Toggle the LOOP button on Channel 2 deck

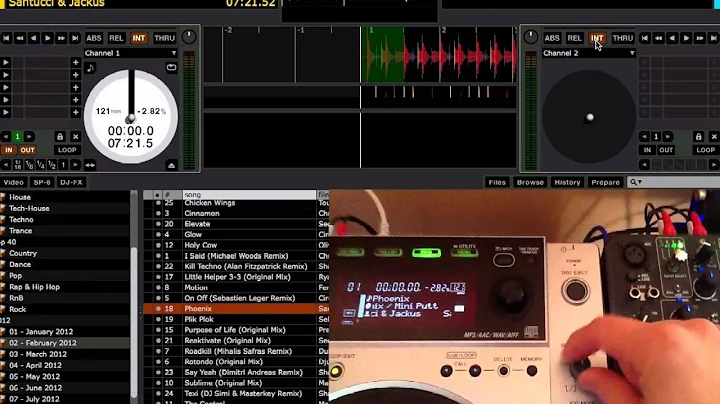click(x=706, y=150)
